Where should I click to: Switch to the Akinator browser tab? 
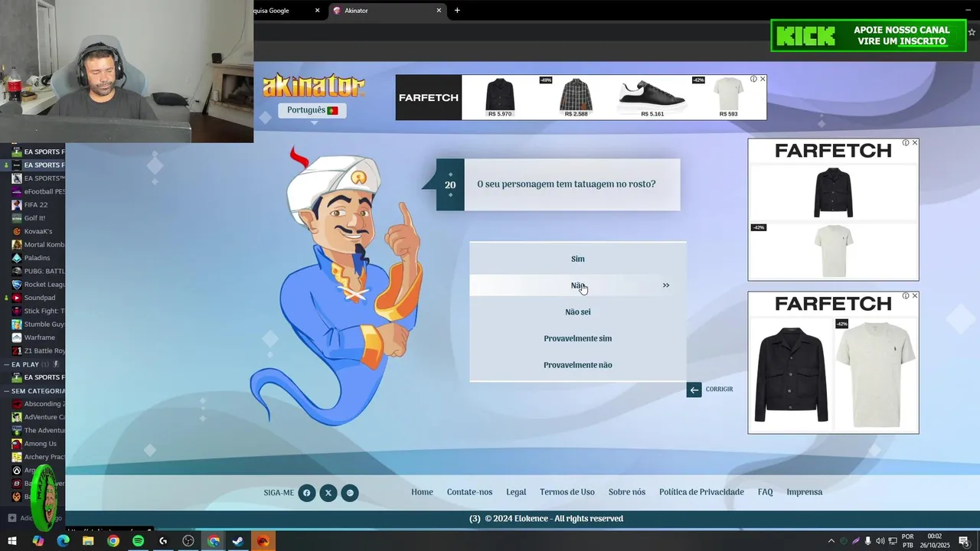[x=387, y=11]
